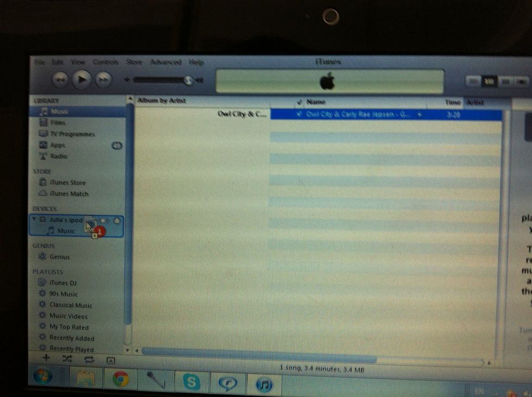
Task: Collapse the Julia's ipod device tree
Action: 34,219
